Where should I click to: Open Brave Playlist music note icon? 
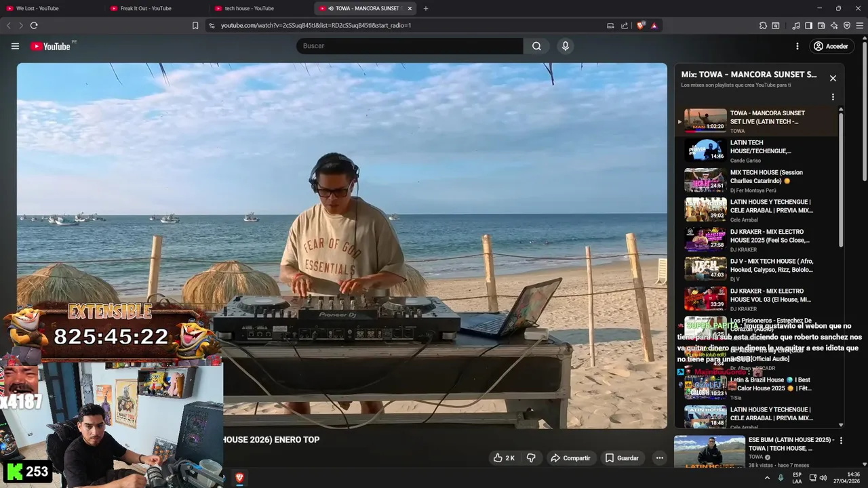796,26
